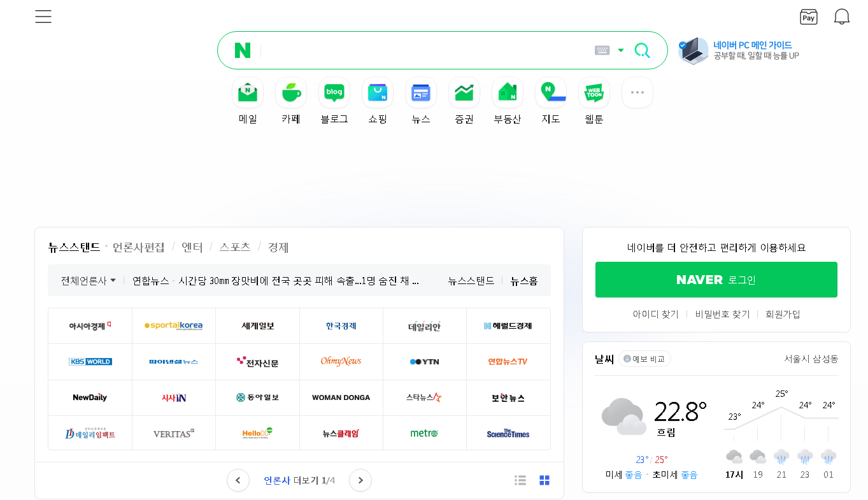Open YTN press logo
The image size is (868, 500).
(x=425, y=361)
